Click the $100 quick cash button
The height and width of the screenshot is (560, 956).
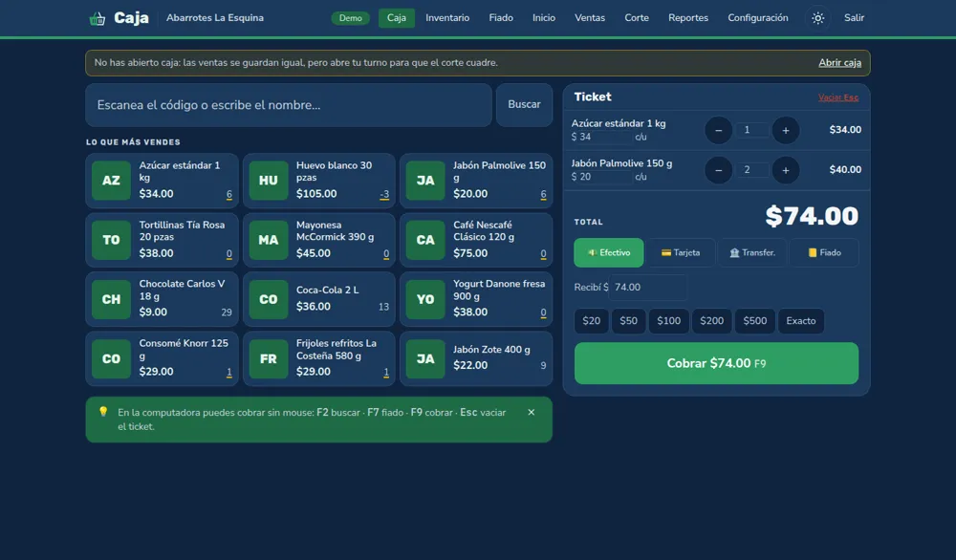click(x=668, y=321)
